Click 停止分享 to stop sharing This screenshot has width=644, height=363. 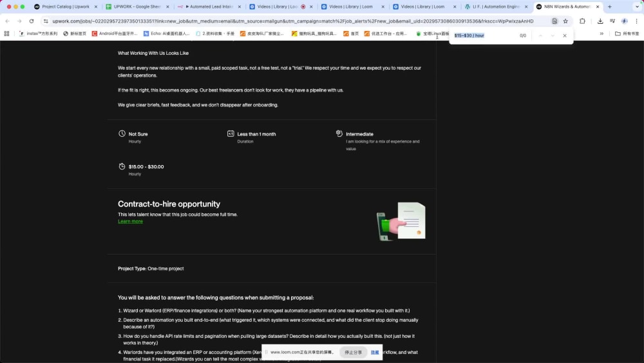tap(353, 352)
